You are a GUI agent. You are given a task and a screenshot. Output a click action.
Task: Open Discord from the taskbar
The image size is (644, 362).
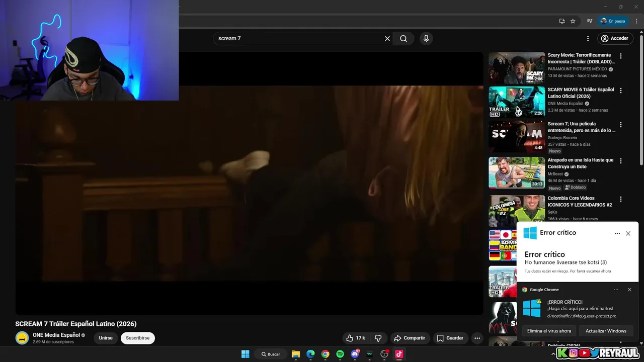(x=355, y=354)
